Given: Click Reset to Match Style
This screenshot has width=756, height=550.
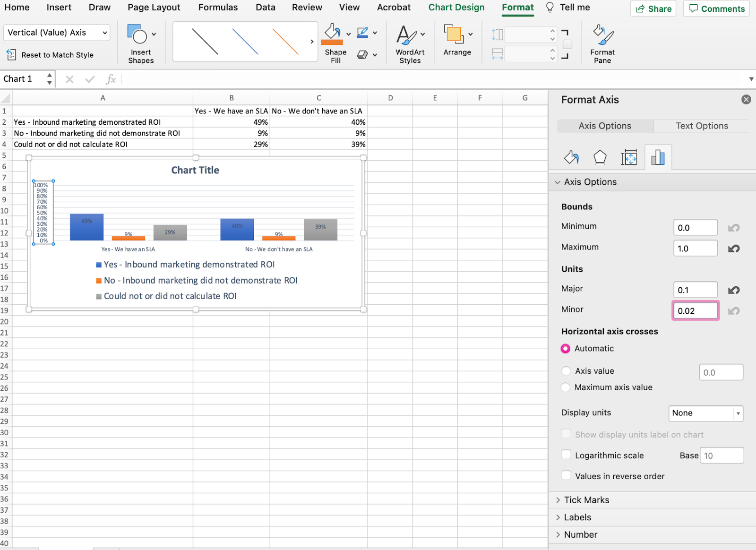Looking at the screenshot, I should [57, 54].
